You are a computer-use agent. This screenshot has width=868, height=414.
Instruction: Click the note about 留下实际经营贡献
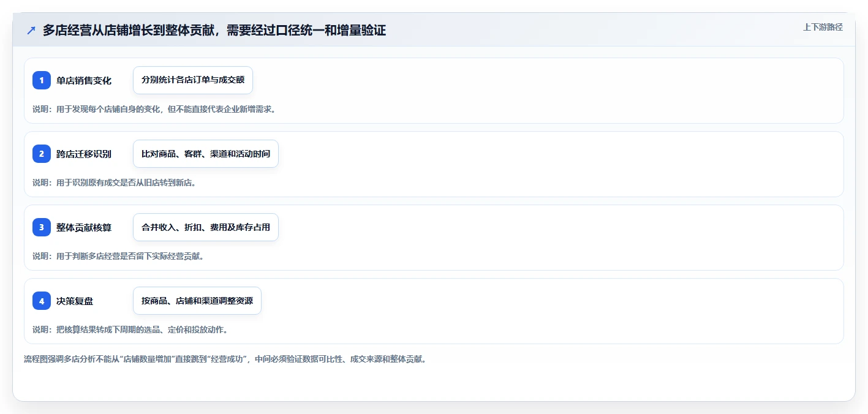118,256
